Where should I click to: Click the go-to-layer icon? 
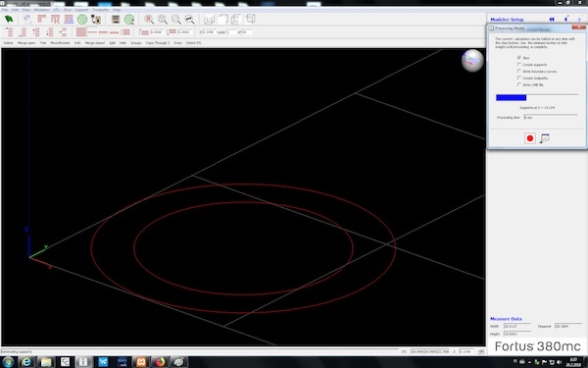[63, 32]
